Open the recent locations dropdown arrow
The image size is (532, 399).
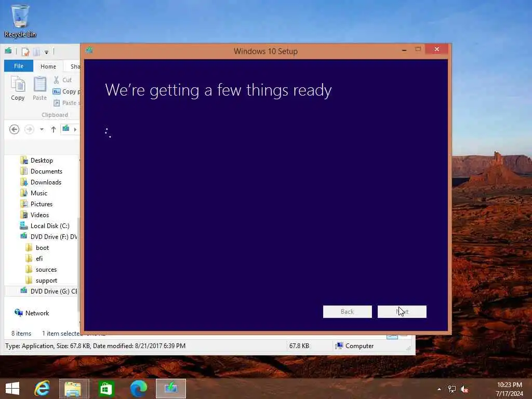tap(42, 129)
